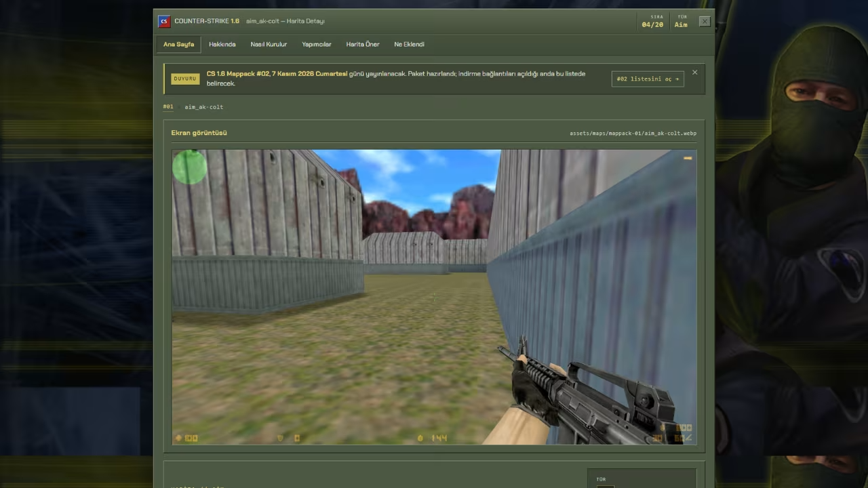
Task: Click the SIRA 04/20 counter
Action: click(652, 22)
